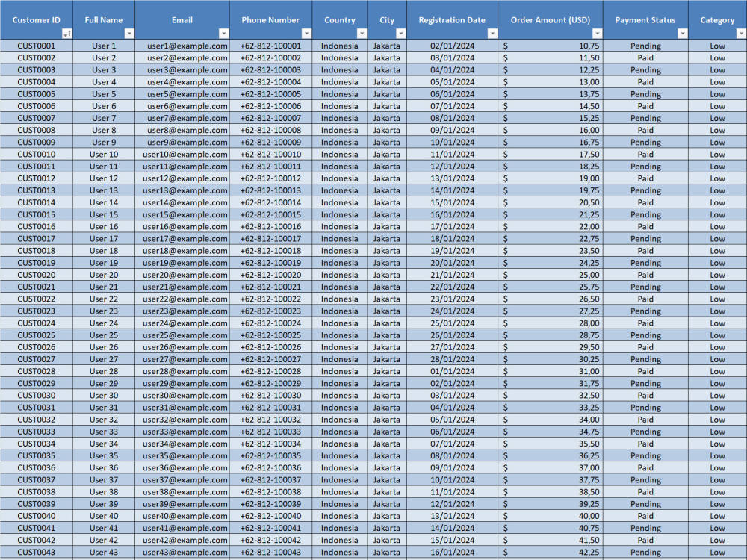Select the Order Amount (USD) header cell
Screen dimensions: 747x560
pyautogui.click(x=551, y=20)
